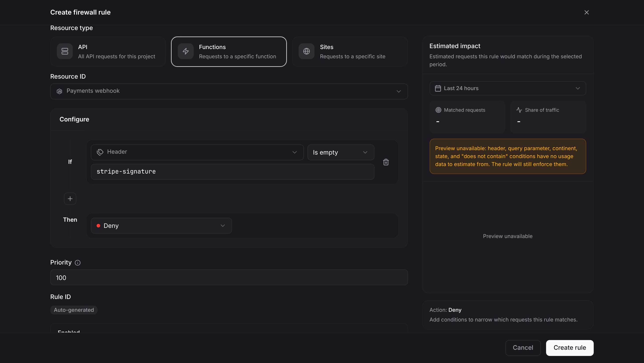Screen dimensions: 644x363
Task: Click the calendar icon in period selector
Action: (x=438, y=88)
